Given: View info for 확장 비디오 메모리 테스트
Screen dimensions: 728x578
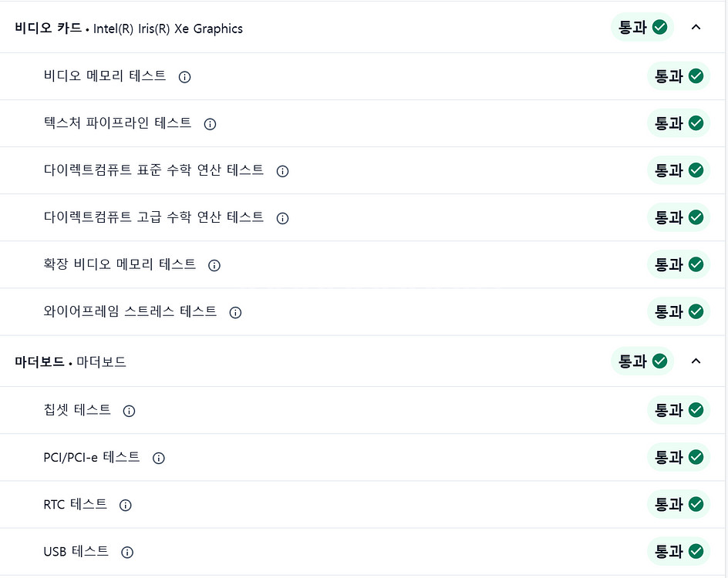Looking at the screenshot, I should pos(214,265).
